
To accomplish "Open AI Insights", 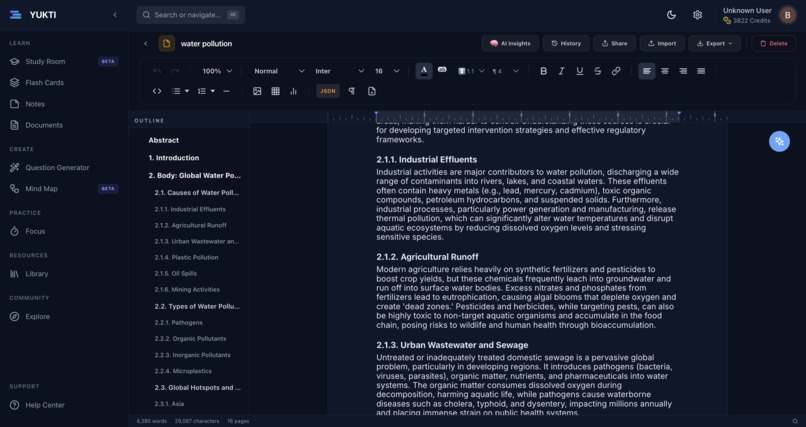I will (x=510, y=44).
